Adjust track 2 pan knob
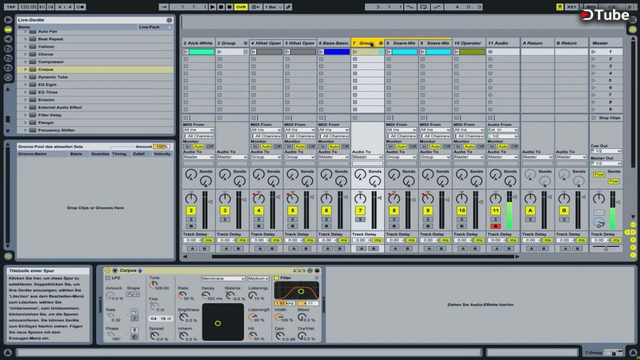 pos(191,199)
